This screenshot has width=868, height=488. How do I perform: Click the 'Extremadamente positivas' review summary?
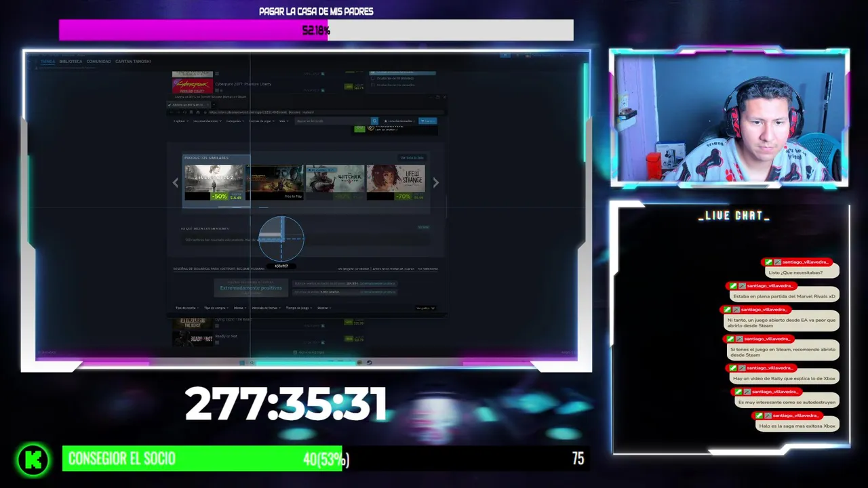[251, 288]
